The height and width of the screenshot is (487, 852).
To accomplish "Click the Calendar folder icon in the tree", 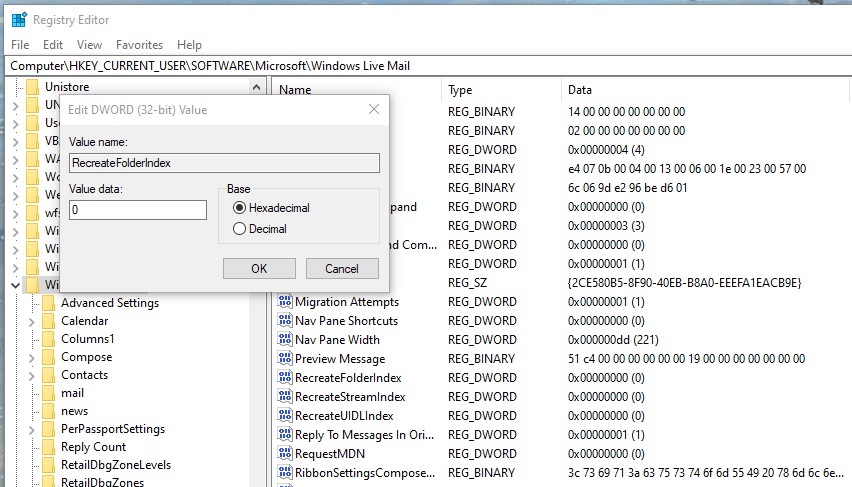I will [48, 321].
